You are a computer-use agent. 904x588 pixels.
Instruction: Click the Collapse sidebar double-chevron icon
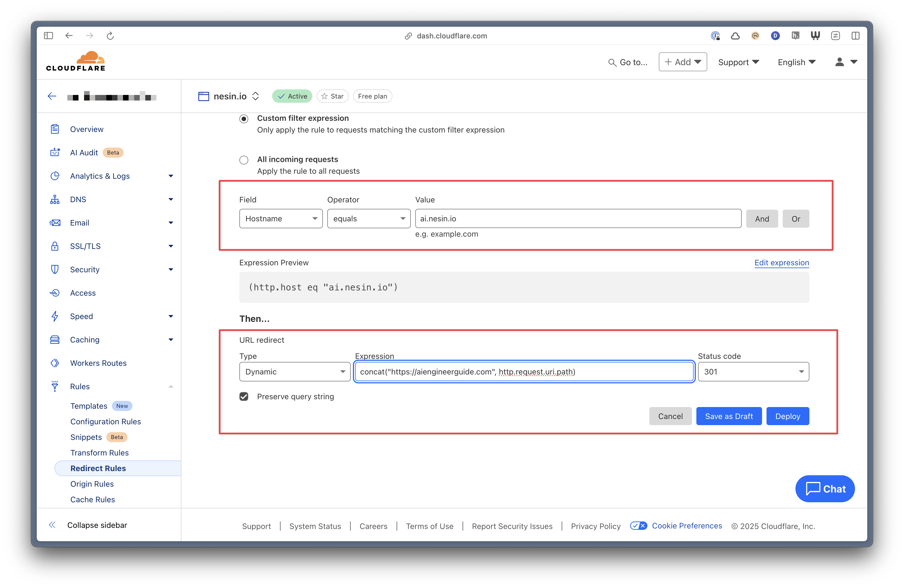52,525
